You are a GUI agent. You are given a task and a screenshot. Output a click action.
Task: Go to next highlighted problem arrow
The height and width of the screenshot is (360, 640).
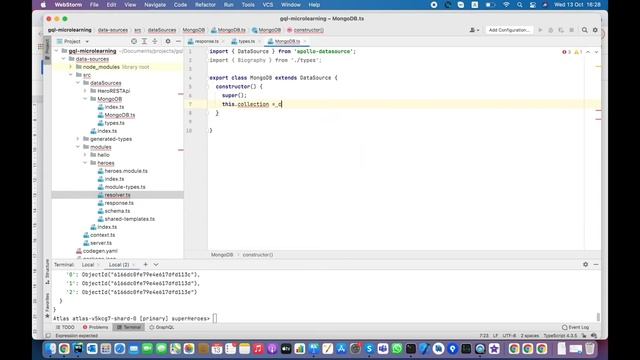click(596, 52)
